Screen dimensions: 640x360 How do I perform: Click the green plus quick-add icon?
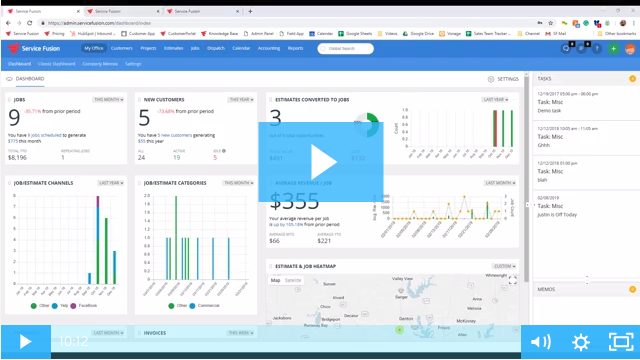pos(613,49)
